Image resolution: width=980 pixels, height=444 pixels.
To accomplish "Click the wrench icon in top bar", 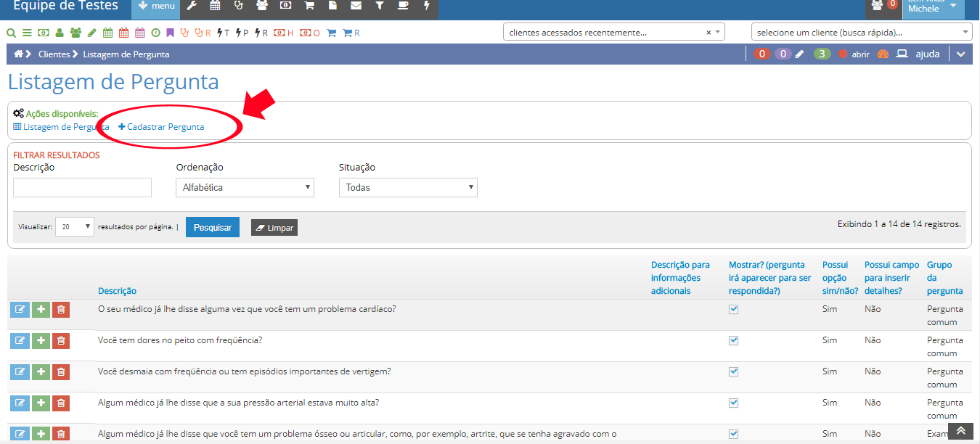I will 192,6.
